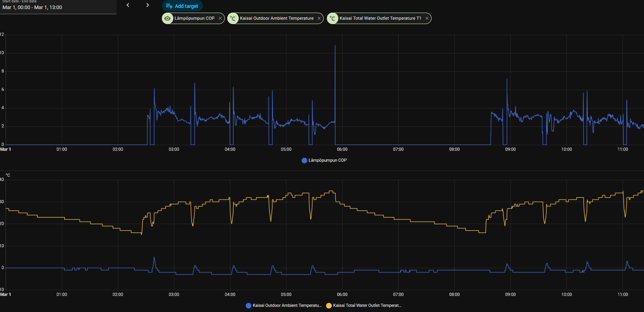Remove the Lämpöpumpun COP target chip
The image size is (644, 312).
220,19
